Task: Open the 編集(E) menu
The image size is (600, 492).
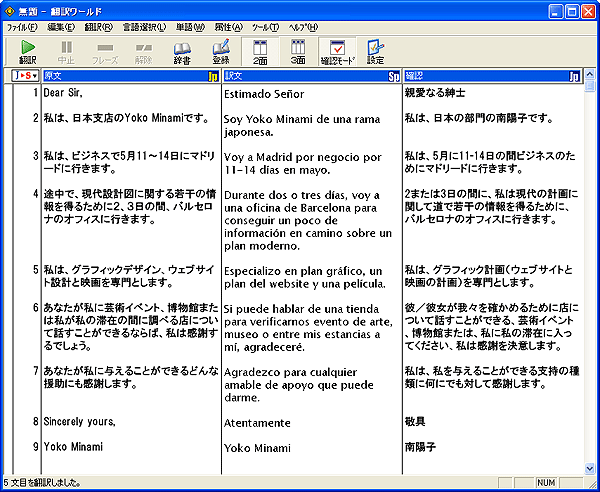Action: pos(61,27)
